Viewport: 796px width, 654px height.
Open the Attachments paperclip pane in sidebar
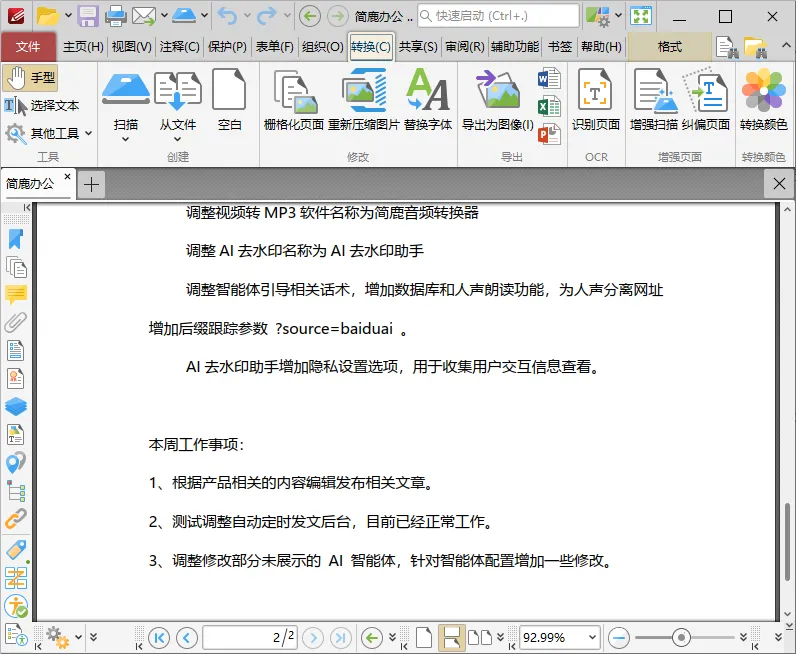tap(16, 322)
